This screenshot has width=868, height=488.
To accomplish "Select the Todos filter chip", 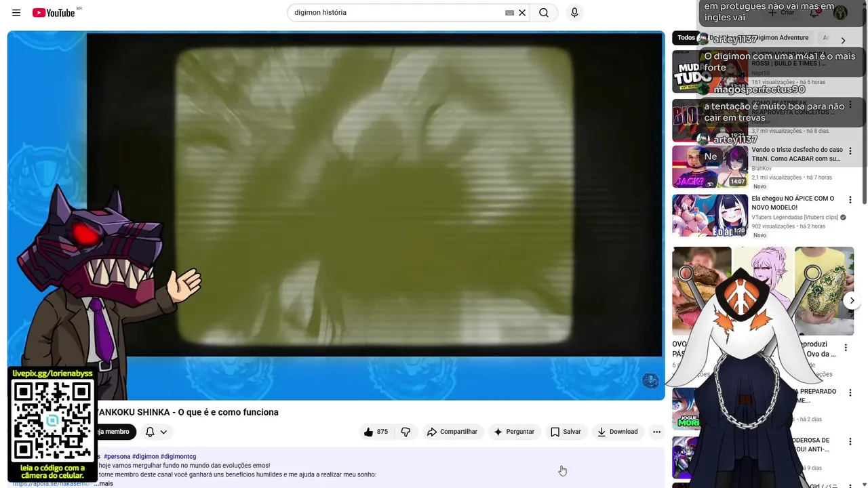I will coord(686,38).
